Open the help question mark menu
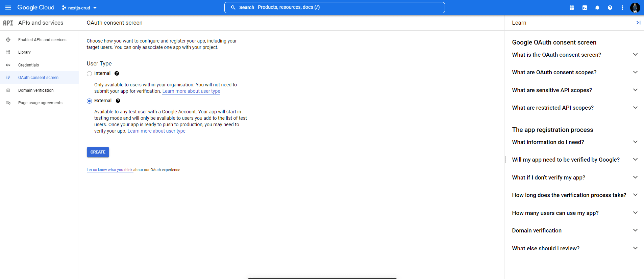Viewport: 644px width, 279px height. click(x=610, y=7)
